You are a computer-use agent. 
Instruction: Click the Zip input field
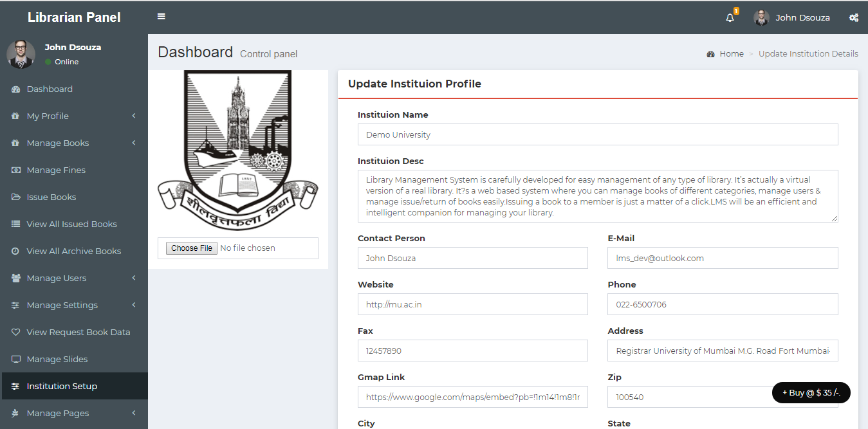[723, 397]
